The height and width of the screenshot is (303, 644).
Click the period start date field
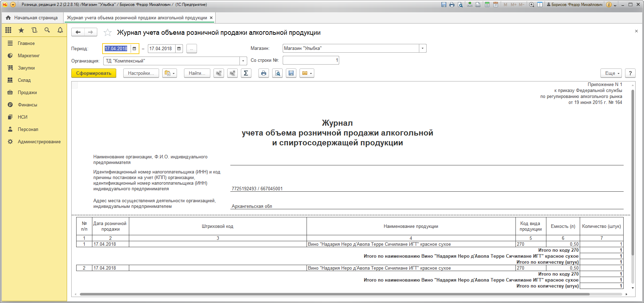pos(117,48)
